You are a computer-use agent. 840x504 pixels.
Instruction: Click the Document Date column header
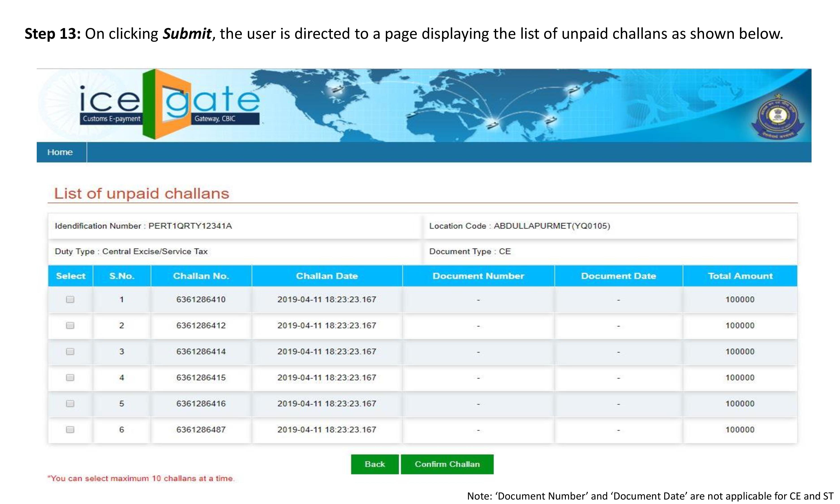click(619, 276)
